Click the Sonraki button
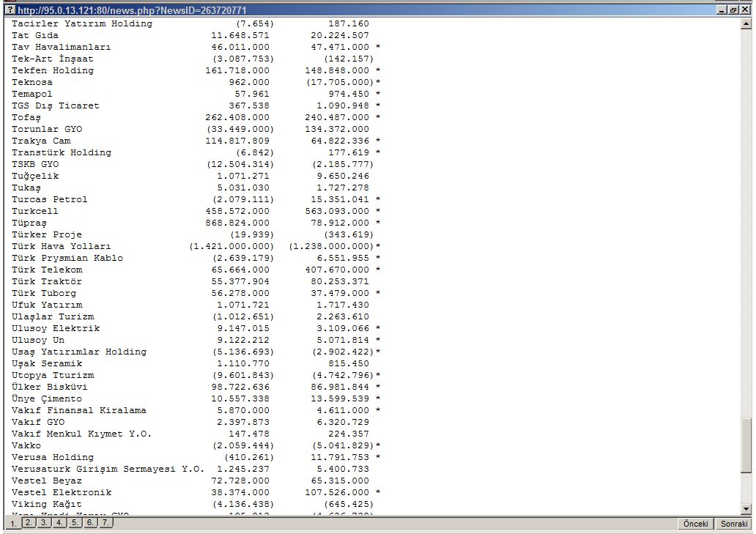The height and width of the screenshot is (534, 756). point(734,524)
